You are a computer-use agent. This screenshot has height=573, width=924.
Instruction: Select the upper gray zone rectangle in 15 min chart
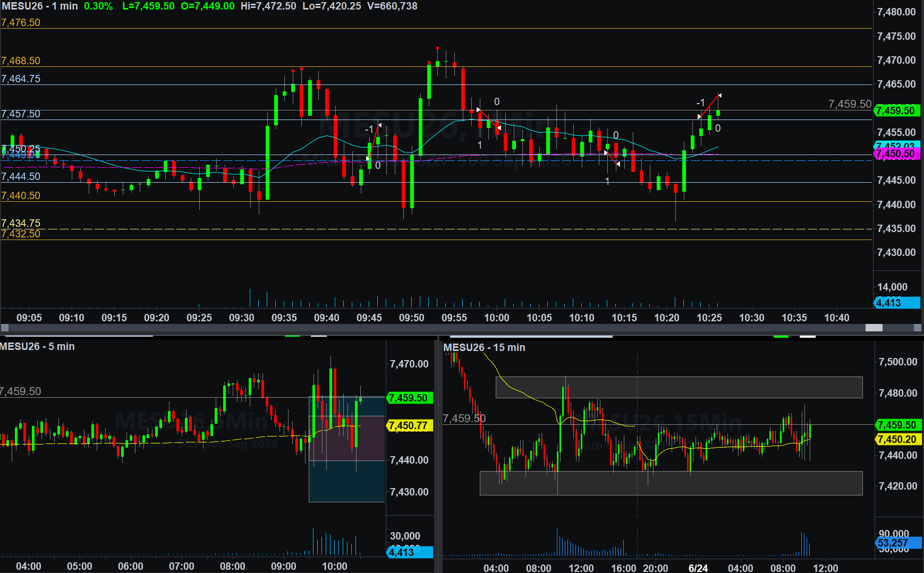[679, 387]
